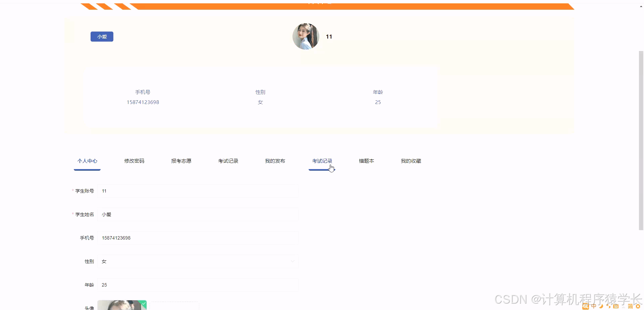This screenshot has height=310, width=644.
Task: Toggle the 中 Chinese/English input mode icon
Action: (594, 306)
